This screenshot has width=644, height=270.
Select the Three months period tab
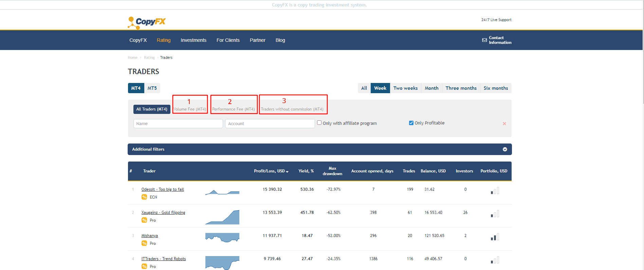tap(461, 88)
